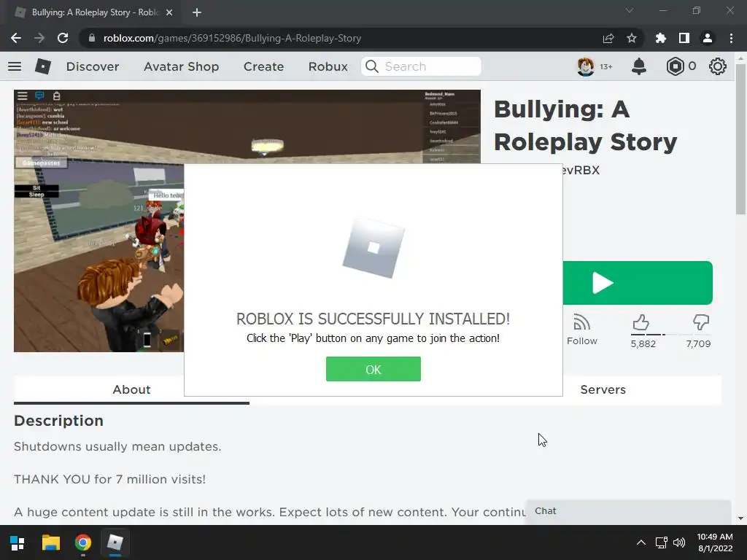Open the Windows Start menu

click(x=18, y=542)
